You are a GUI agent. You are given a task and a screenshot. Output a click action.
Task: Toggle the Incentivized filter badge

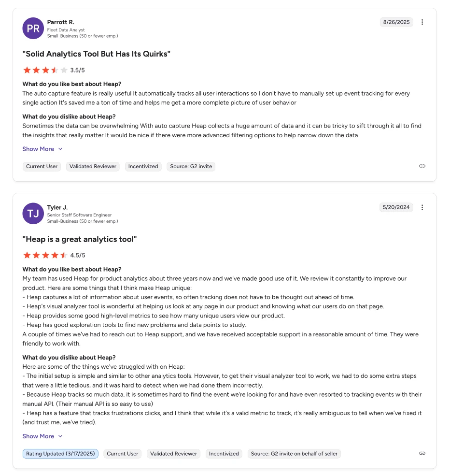[143, 166]
